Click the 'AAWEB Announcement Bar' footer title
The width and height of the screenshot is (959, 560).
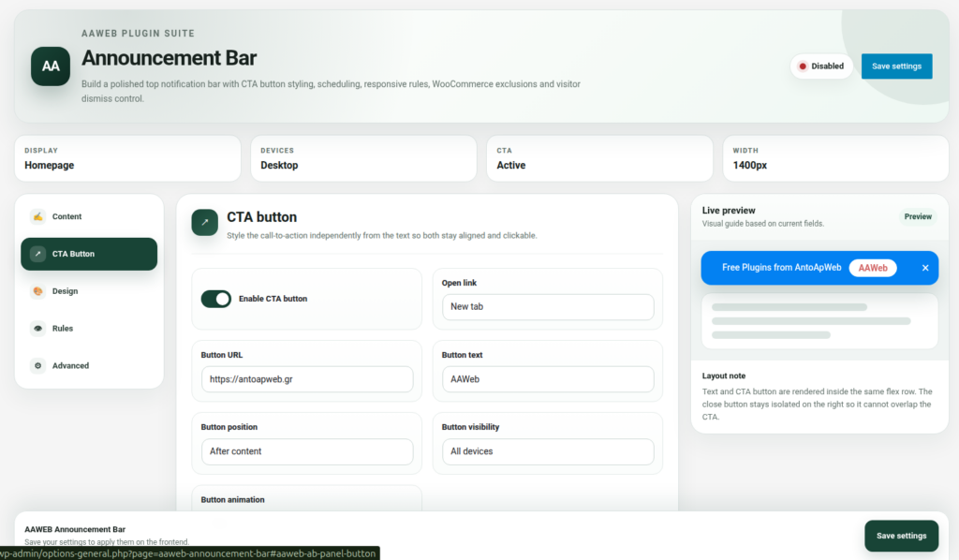[75, 529]
